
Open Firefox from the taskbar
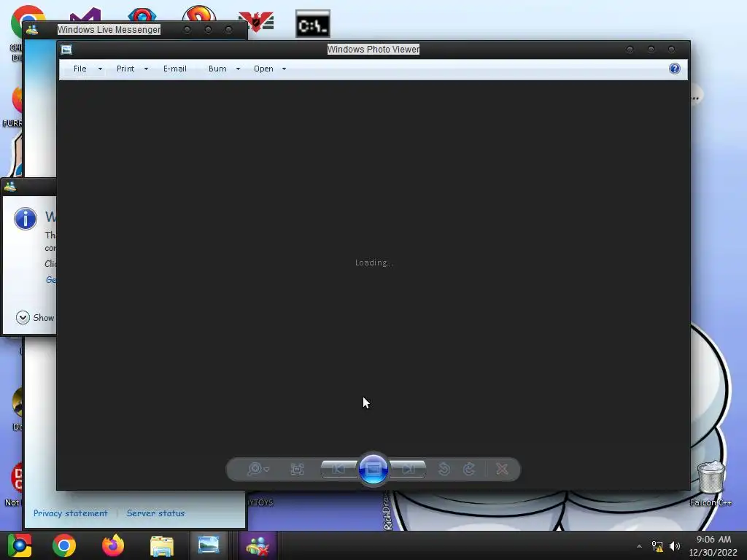tap(113, 545)
